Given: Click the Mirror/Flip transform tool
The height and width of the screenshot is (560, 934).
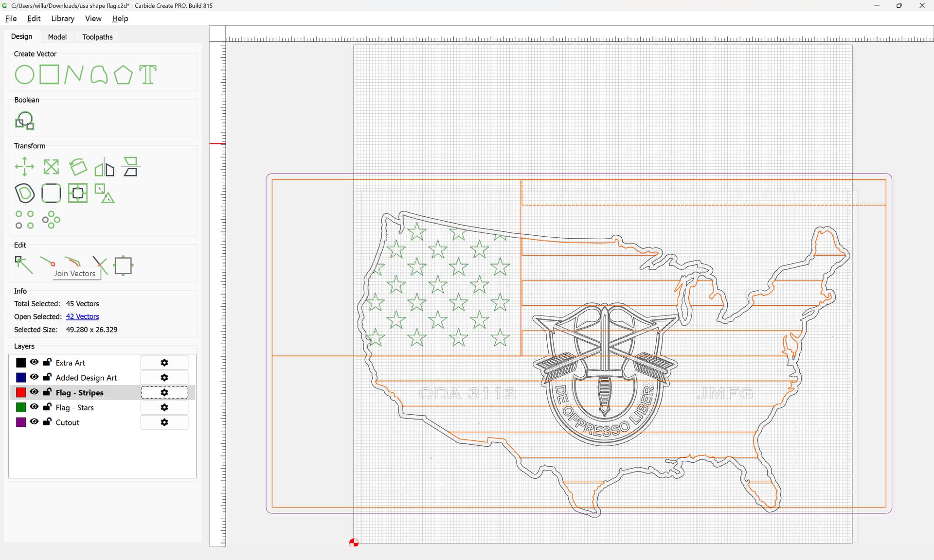Looking at the screenshot, I should tap(104, 167).
